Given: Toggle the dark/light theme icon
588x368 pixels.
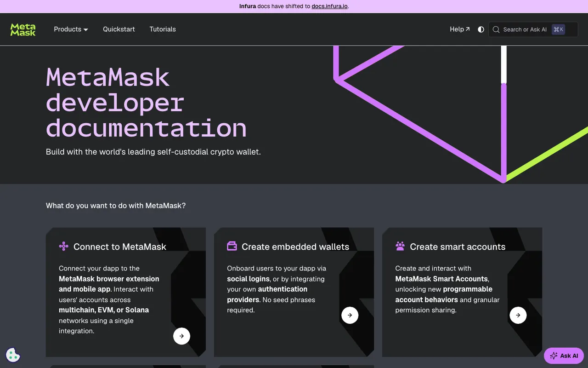Looking at the screenshot, I should point(481,29).
